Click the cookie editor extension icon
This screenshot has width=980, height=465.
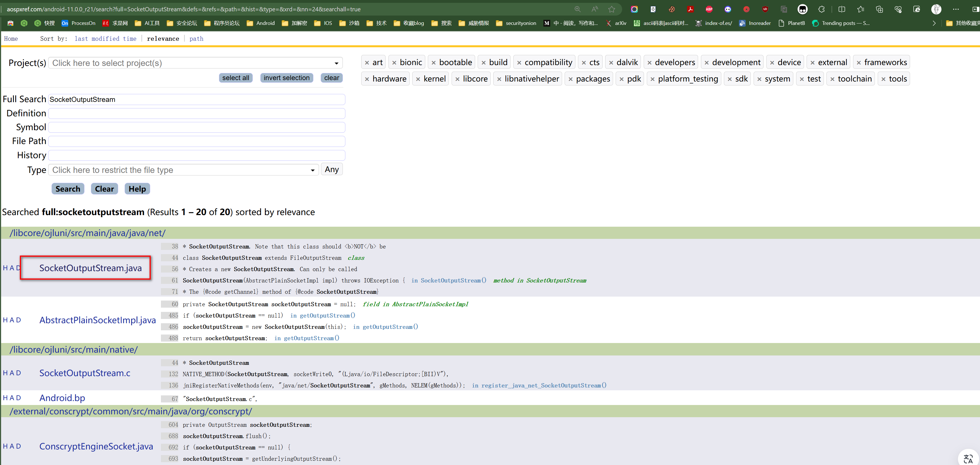pos(671,9)
